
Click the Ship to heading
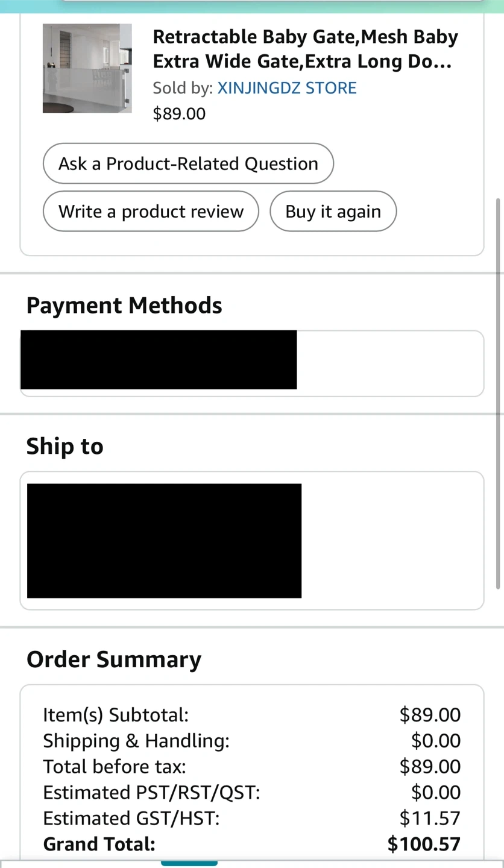pos(65,447)
